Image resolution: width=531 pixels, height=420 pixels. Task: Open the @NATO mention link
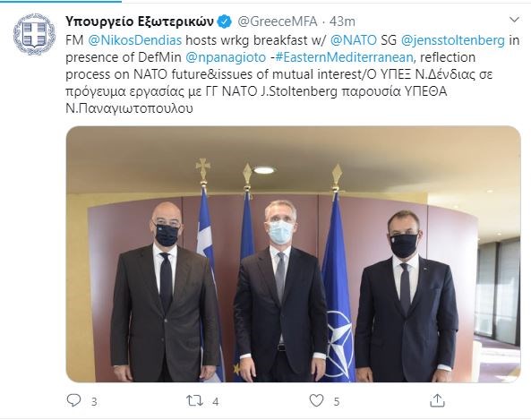353,40
